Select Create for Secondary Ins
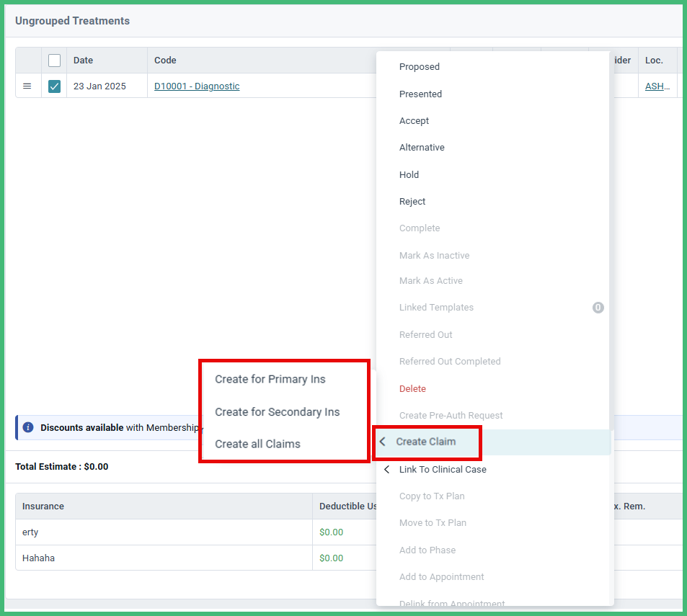Viewport: 687px width, 616px height. tap(277, 411)
